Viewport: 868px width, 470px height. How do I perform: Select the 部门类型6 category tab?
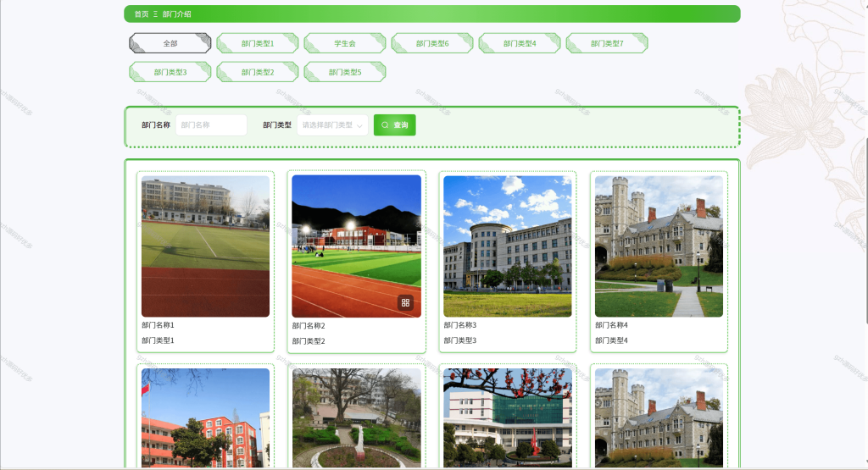coord(432,43)
